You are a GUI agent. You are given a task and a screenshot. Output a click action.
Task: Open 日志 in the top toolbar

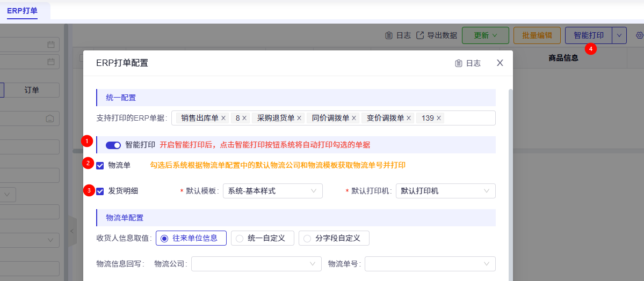point(398,35)
